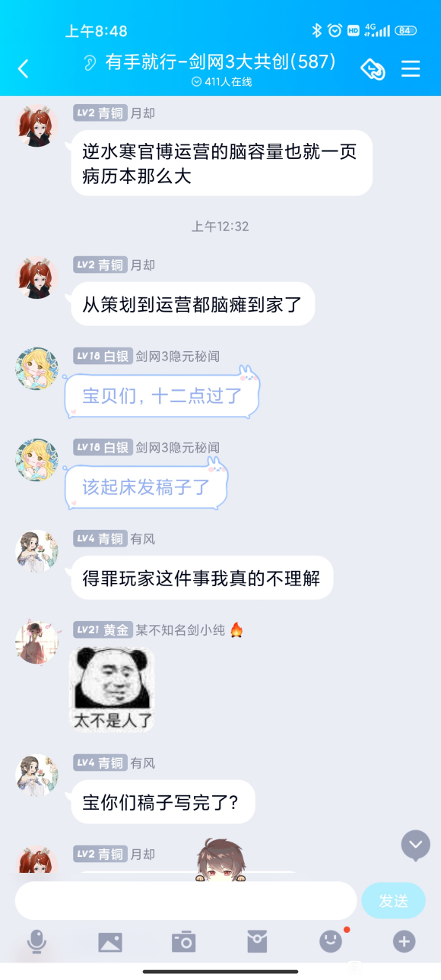Tap the 宝贝们,十二点过了 message bubble
The image size is (441, 980).
162,395
